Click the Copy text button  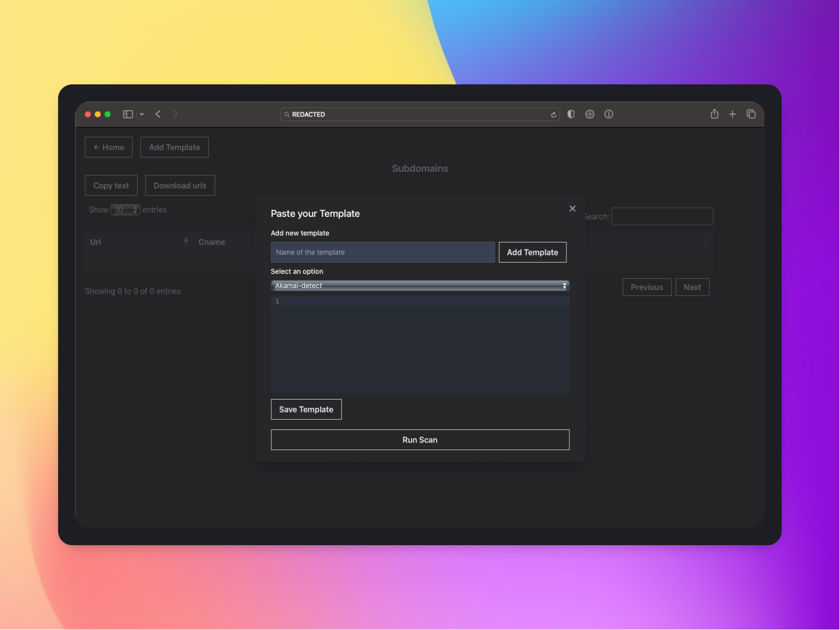tap(111, 185)
